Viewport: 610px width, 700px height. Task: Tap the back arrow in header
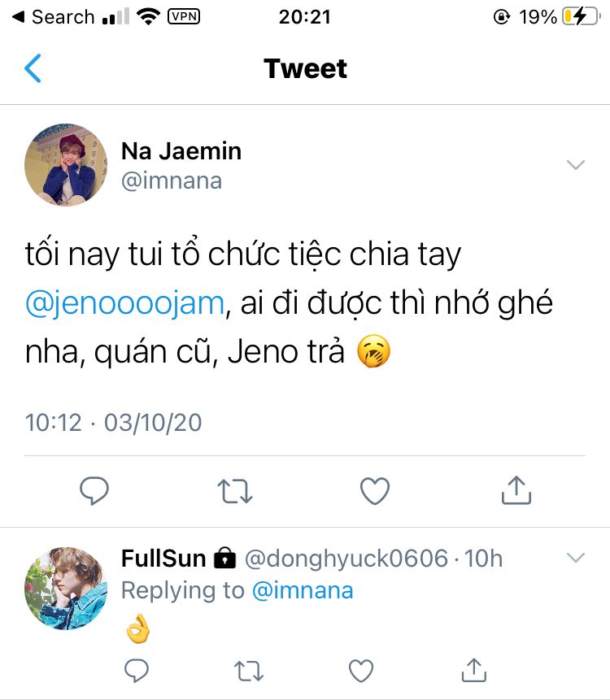click(x=33, y=69)
